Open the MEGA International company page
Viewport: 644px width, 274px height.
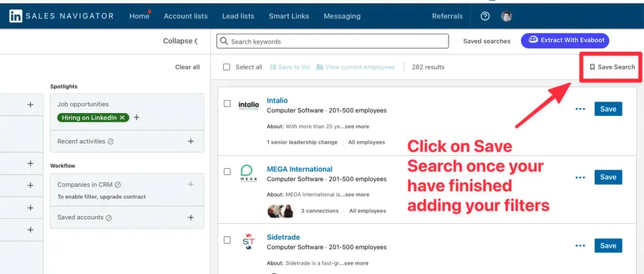299,169
